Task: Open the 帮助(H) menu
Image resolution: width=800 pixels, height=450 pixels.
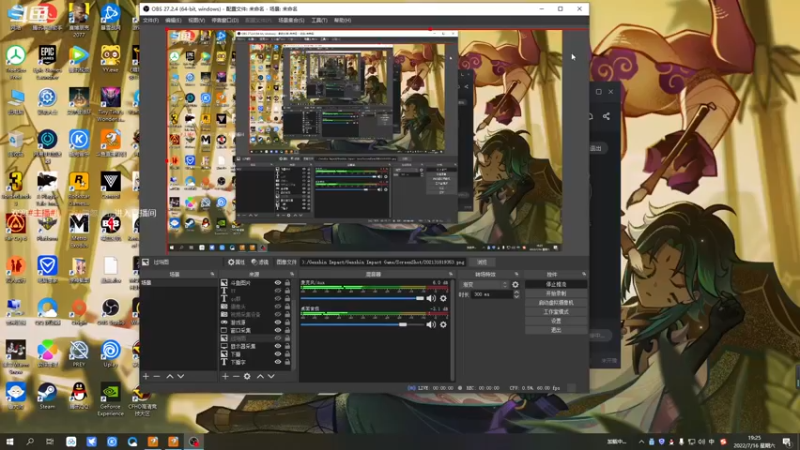Action: (342, 20)
